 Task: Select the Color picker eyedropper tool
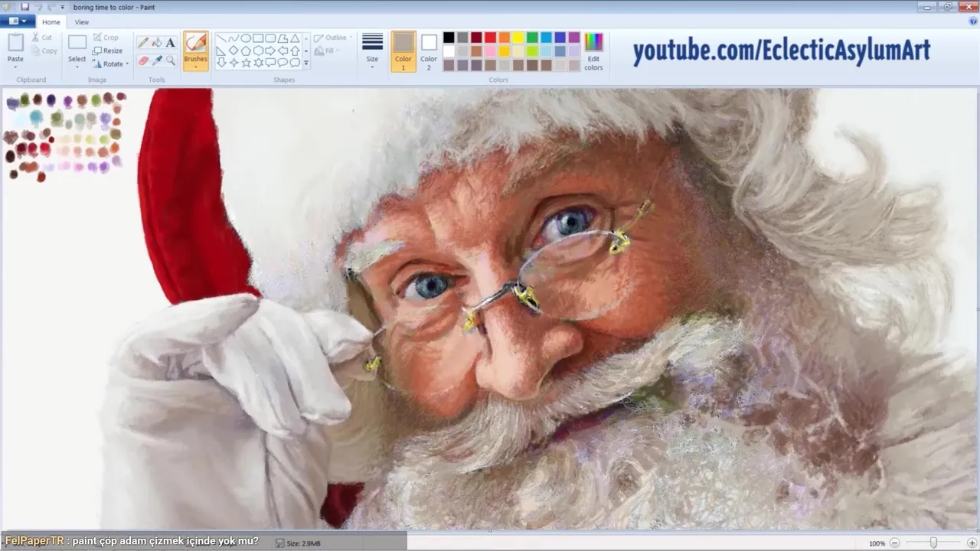(156, 60)
